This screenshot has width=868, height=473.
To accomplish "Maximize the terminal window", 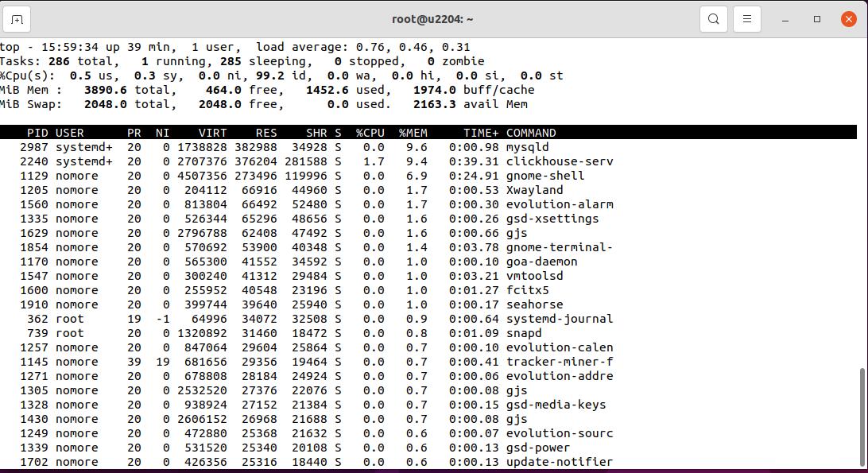I will [x=816, y=19].
